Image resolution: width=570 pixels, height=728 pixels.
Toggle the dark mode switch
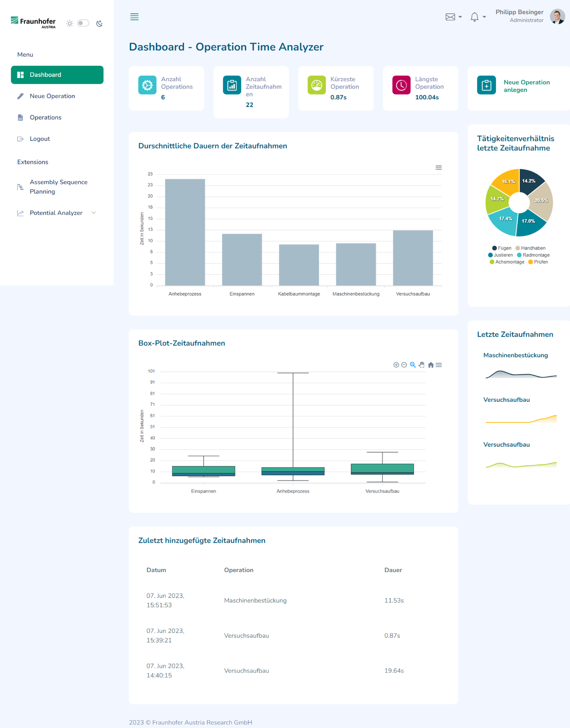pos(83,23)
